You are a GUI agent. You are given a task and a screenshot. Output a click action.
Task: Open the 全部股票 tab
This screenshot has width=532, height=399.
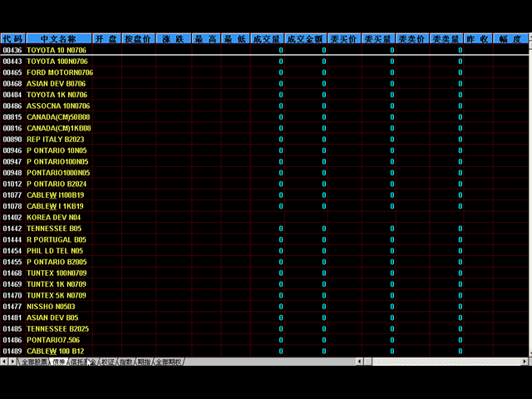(34, 362)
